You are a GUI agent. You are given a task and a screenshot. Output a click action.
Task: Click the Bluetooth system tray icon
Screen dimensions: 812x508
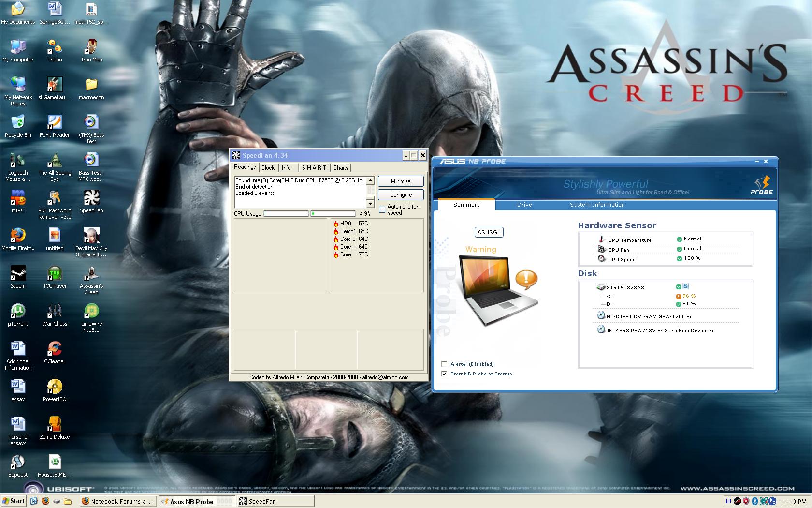point(754,501)
